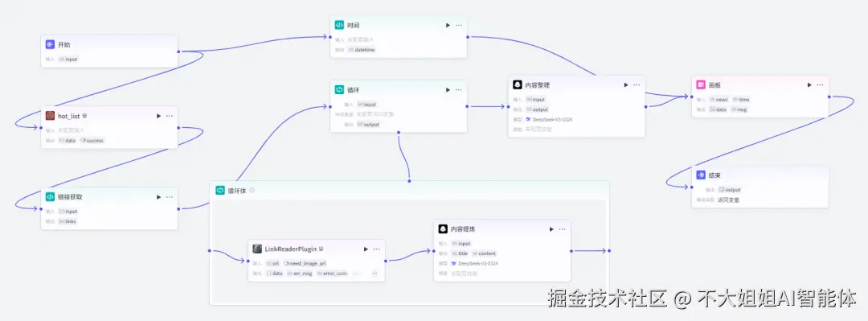
Task: Select the 开始 node title
Action: (64, 45)
